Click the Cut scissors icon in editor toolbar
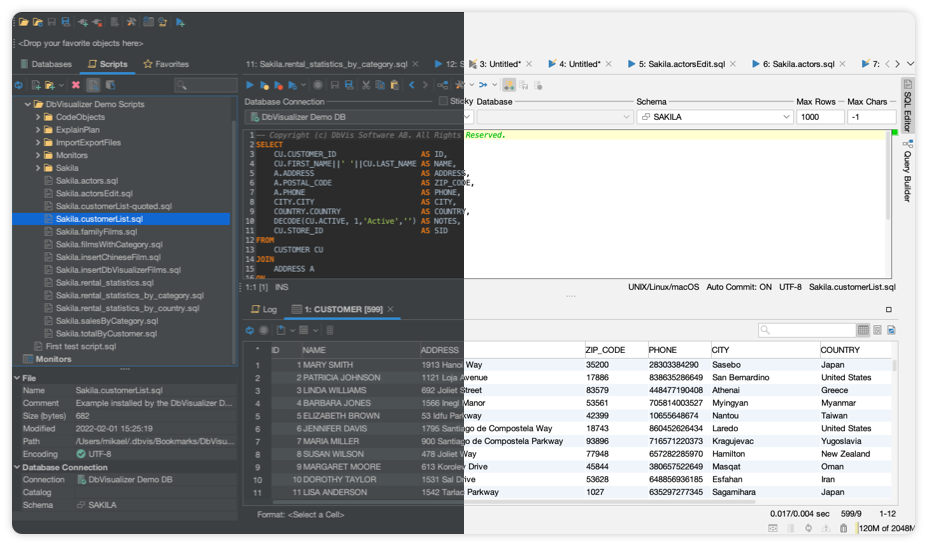This screenshot has height=546, width=927. point(366,85)
